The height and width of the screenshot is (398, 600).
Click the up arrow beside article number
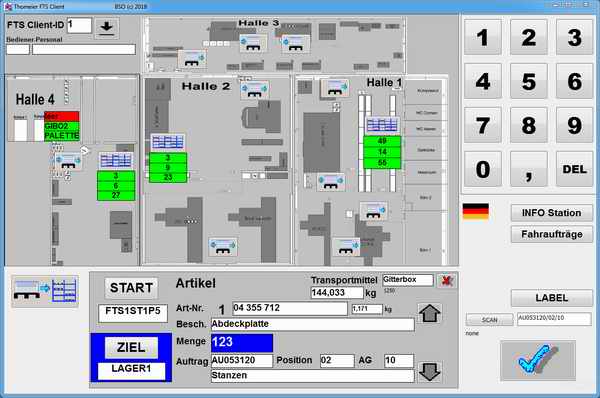coord(430,313)
